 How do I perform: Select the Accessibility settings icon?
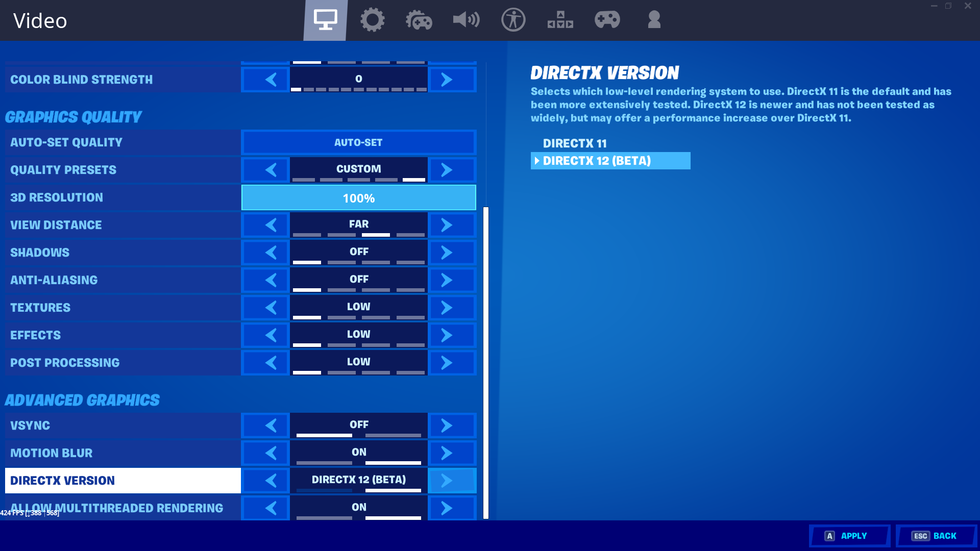pyautogui.click(x=513, y=19)
